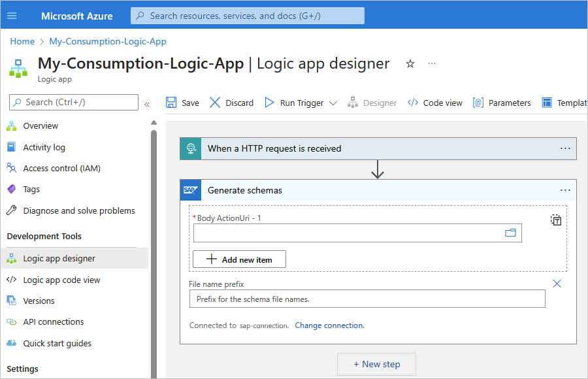Discard changes using the X icon
588x379 pixels.
(x=215, y=103)
